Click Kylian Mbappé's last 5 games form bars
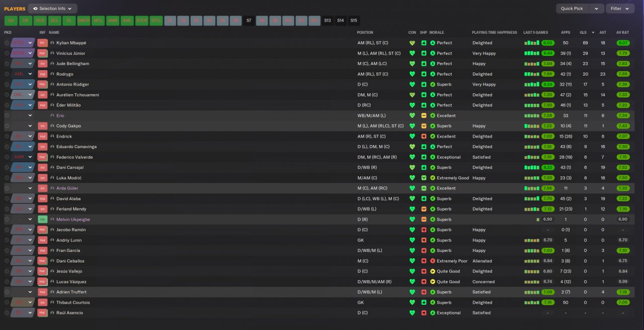This screenshot has width=644, height=330. [x=531, y=43]
